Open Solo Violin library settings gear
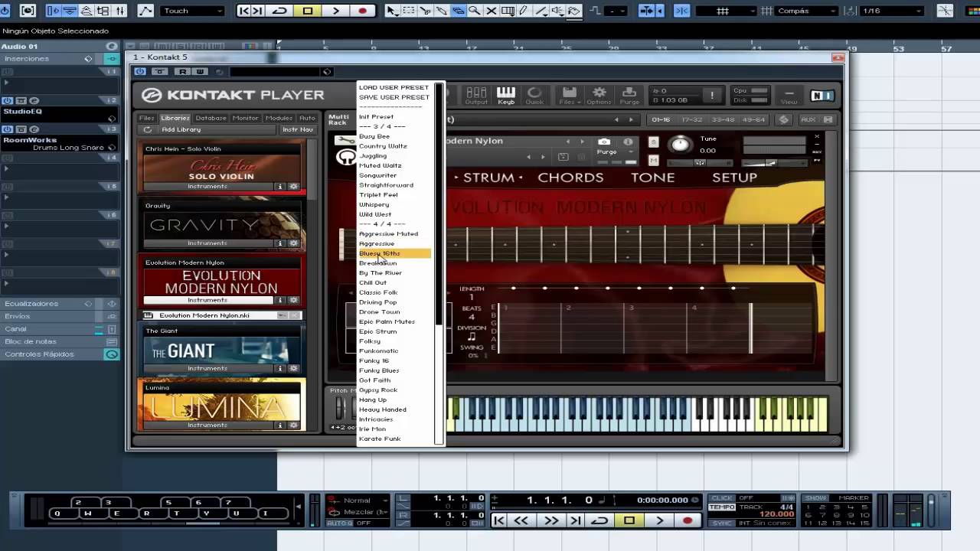Viewport: 980px width, 551px height. (293, 187)
